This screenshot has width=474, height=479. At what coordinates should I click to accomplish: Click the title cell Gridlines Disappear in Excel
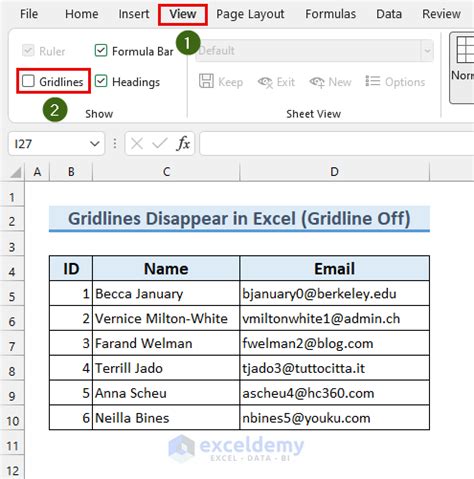[x=239, y=219]
